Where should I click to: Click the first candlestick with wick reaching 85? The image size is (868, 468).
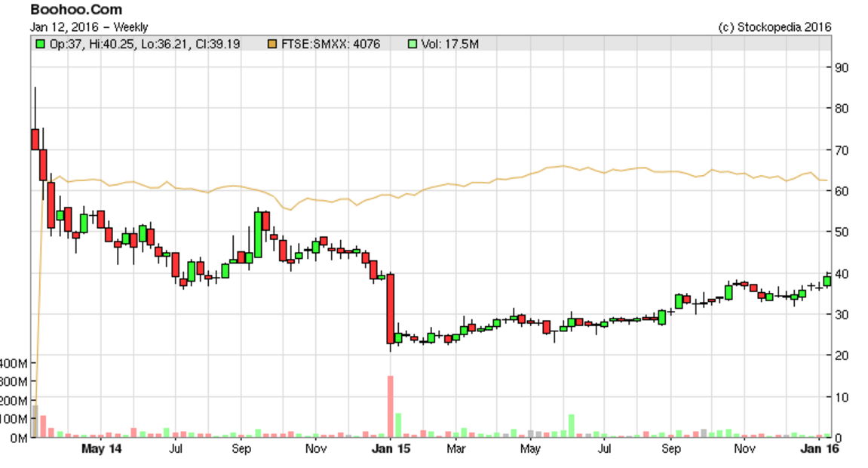tap(35, 140)
